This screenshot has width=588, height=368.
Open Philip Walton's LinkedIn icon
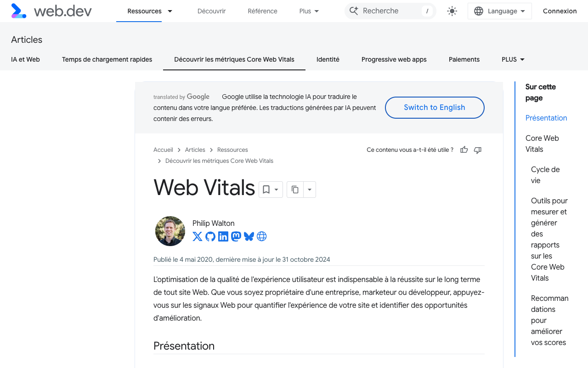[x=223, y=236]
